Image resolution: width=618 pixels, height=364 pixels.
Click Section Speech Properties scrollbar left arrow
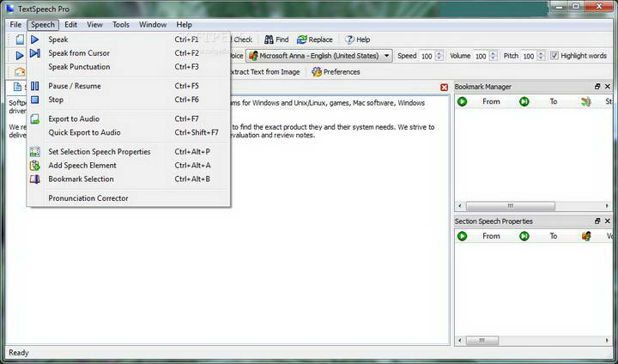click(x=459, y=340)
